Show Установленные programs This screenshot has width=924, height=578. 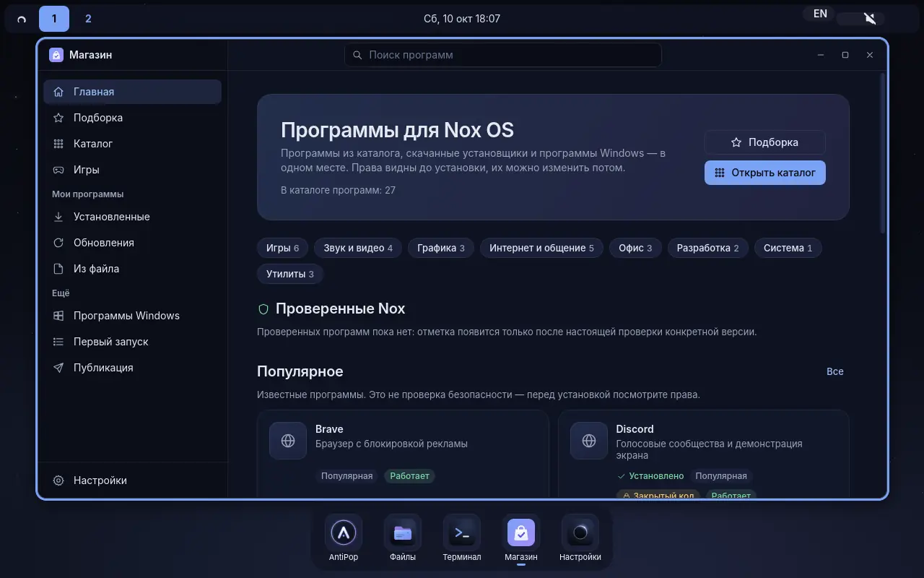tap(132, 217)
